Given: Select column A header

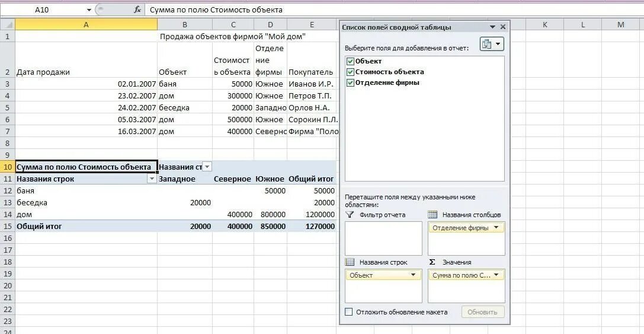Looking at the screenshot, I should pos(86,25).
